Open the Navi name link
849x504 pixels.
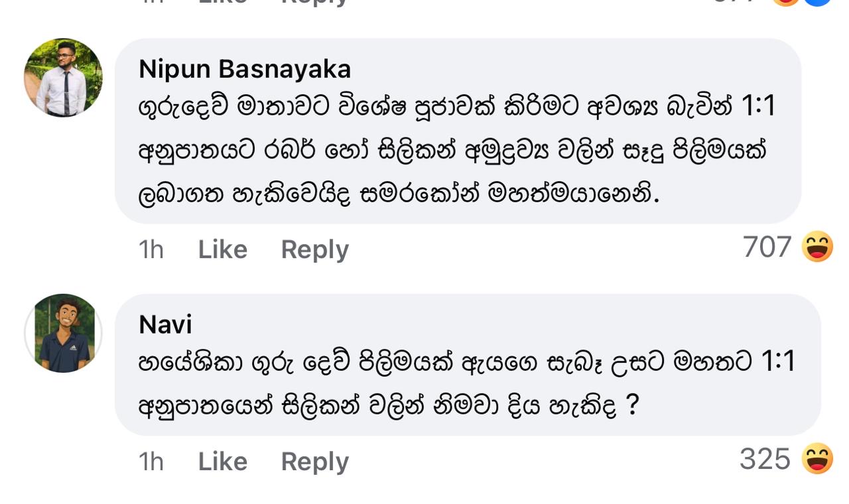166,324
